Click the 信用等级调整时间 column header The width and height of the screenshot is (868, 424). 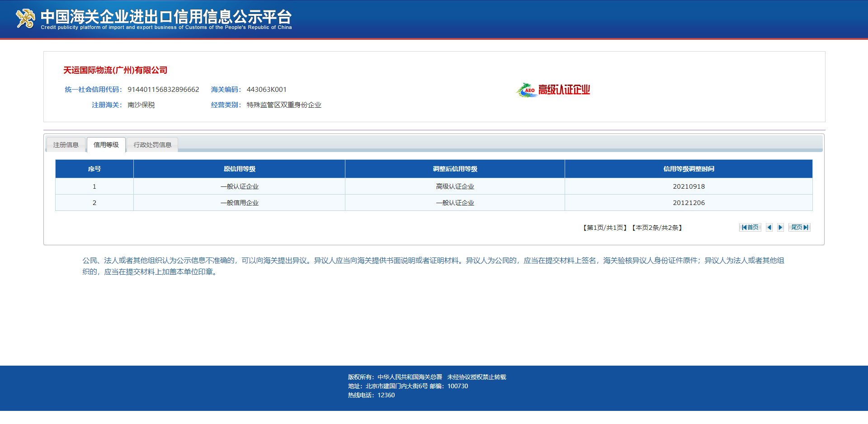689,169
